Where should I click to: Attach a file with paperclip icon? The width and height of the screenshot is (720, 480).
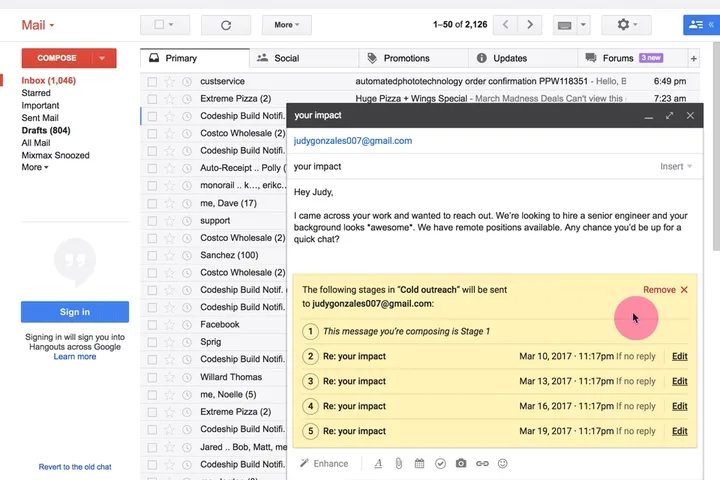(399, 463)
